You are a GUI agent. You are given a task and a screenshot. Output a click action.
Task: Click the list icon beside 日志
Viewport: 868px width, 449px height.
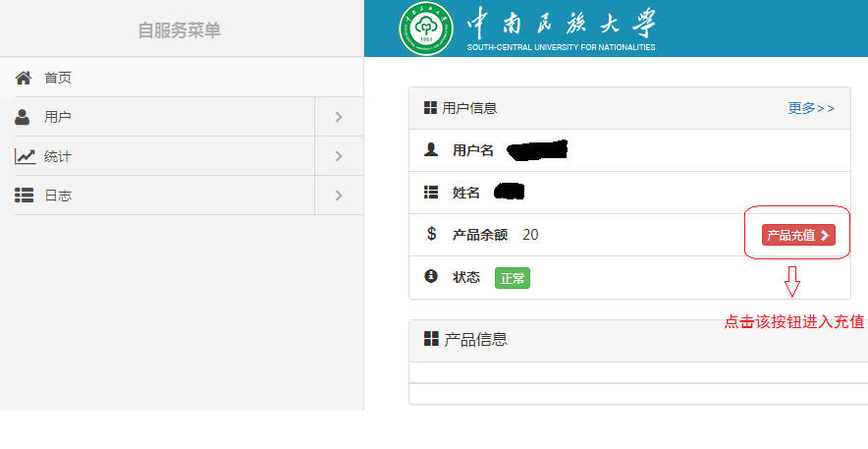[x=24, y=196]
